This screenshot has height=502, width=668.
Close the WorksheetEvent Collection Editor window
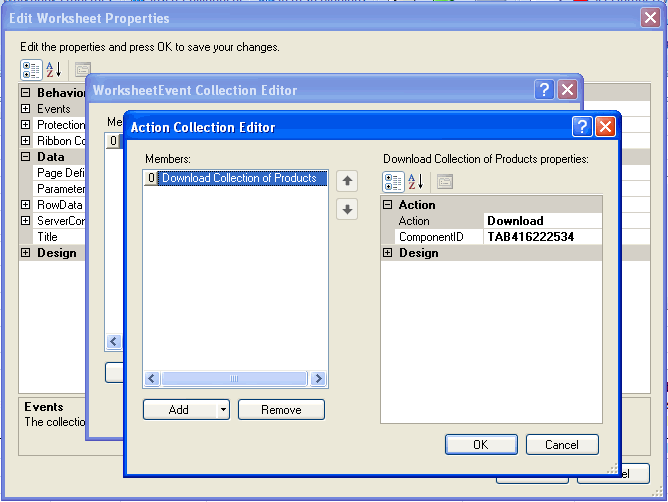(x=567, y=90)
